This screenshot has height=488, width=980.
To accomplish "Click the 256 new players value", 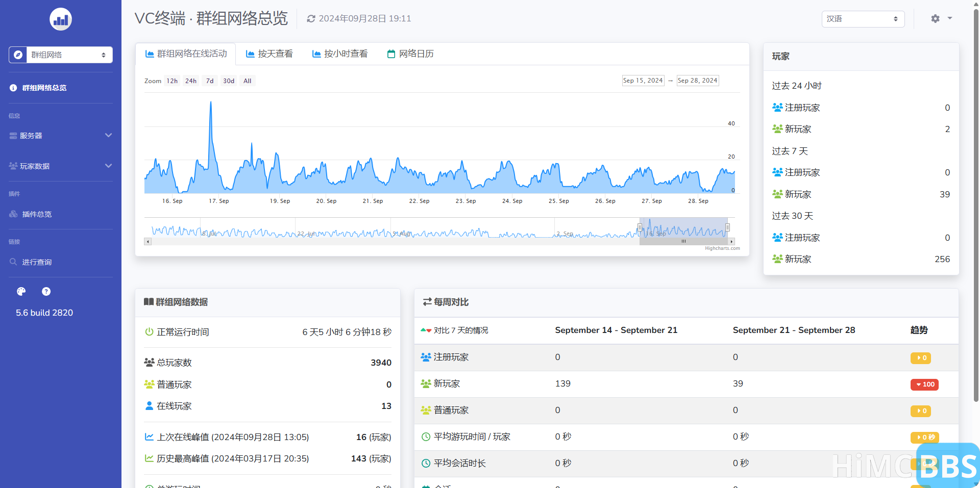I will pos(942,259).
